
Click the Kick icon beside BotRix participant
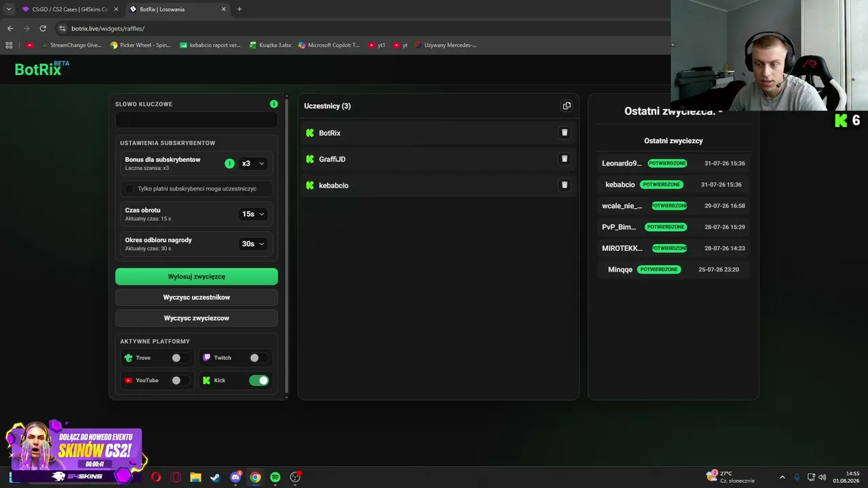[x=310, y=133]
